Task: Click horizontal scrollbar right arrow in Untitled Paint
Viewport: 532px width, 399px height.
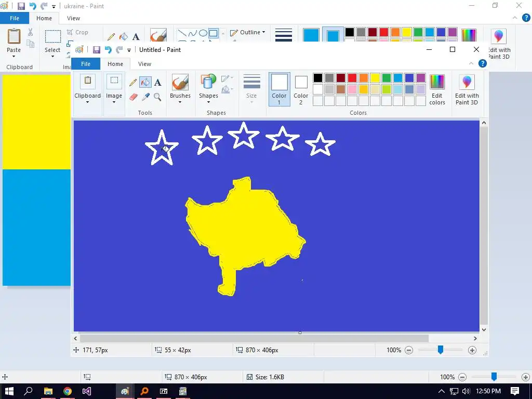Action: tap(475, 338)
